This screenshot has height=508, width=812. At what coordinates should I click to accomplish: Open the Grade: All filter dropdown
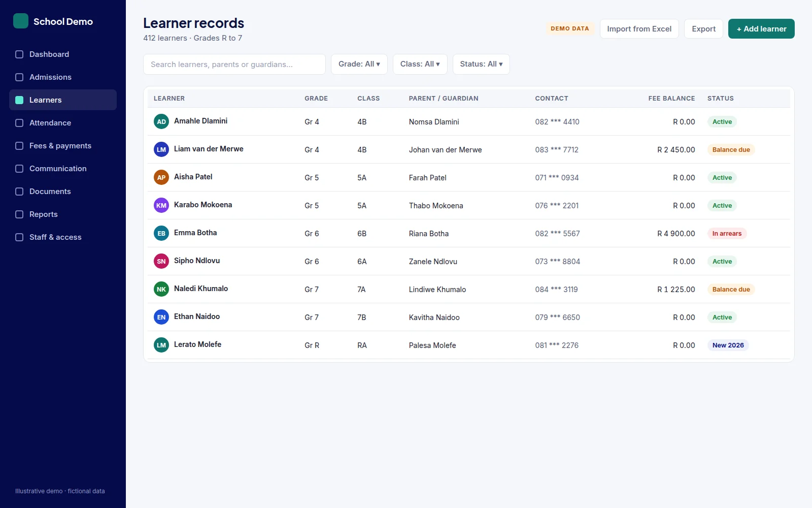tap(359, 64)
